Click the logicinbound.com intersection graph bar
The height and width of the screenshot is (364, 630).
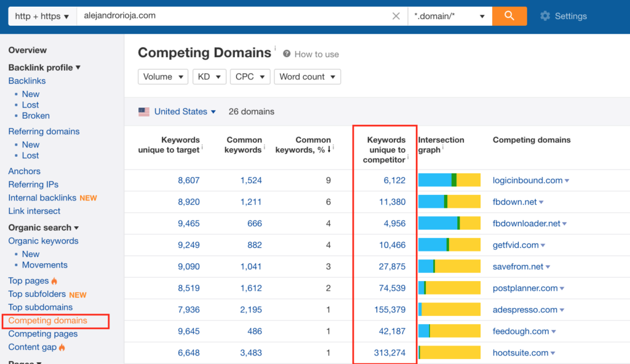[x=449, y=180]
